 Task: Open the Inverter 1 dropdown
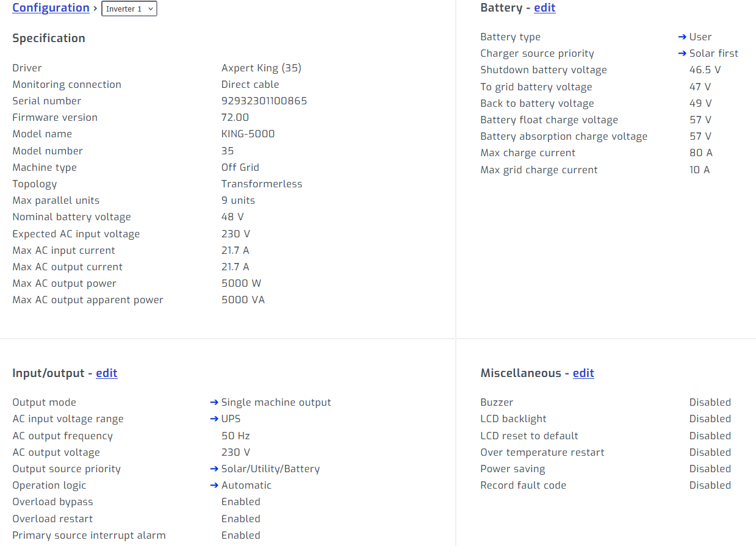[129, 9]
